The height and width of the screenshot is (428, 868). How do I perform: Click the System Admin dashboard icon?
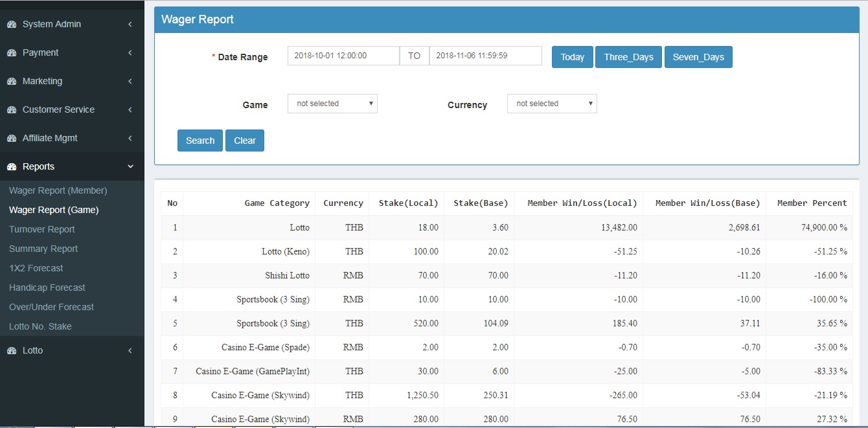[x=12, y=24]
